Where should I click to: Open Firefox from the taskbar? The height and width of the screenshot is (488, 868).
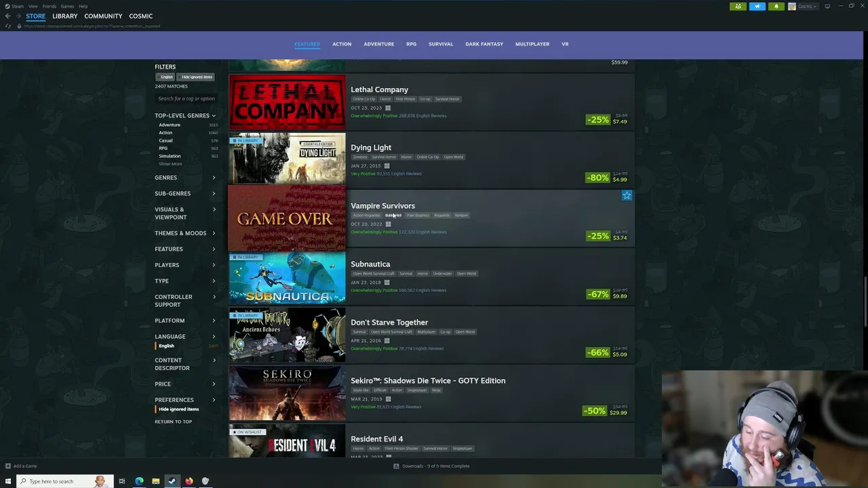[189, 481]
